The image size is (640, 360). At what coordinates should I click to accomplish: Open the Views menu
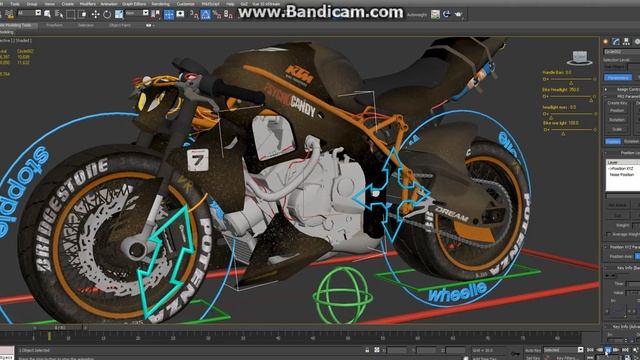(49, 4)
